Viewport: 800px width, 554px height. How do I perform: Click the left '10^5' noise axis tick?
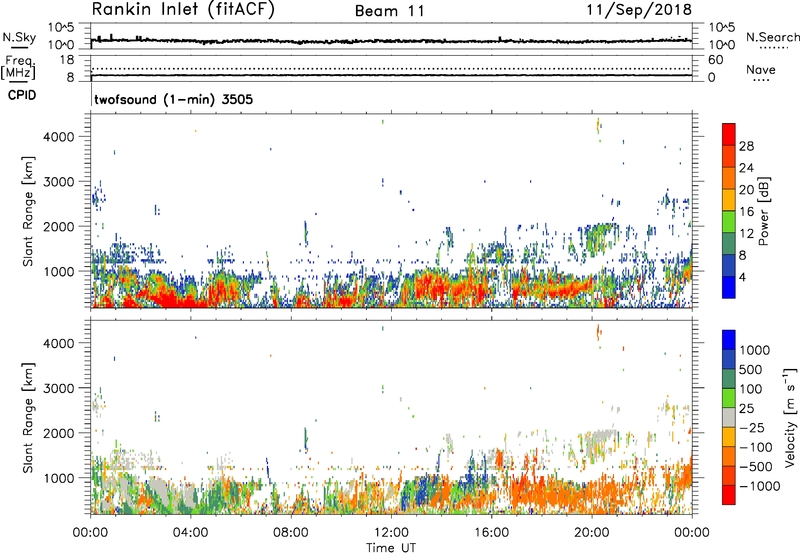click(61, 27)
